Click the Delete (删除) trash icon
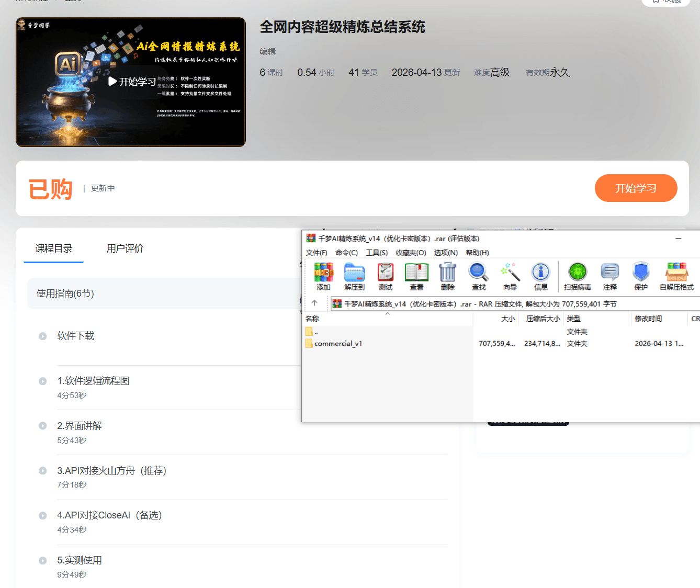700x588 pixels. tap(447, 276)
